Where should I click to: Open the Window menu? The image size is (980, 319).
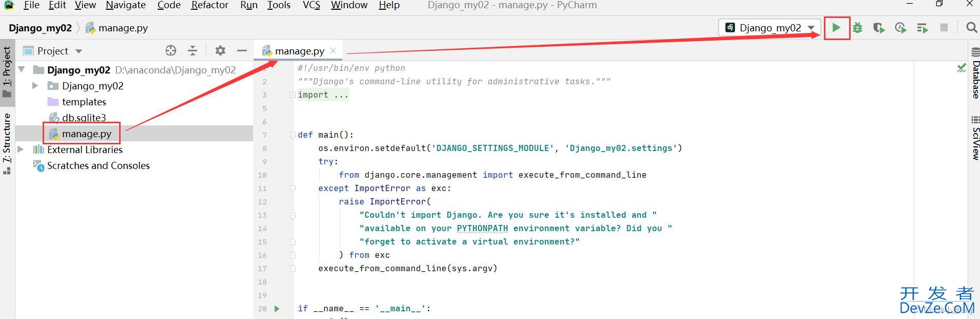pyautogui.click(x=349, y=5)
